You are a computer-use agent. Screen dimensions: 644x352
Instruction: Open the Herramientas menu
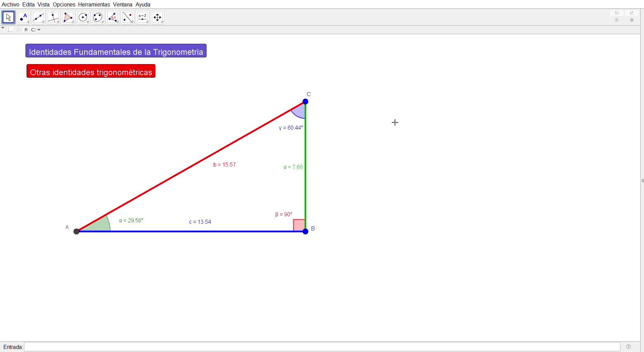point(94,4)
